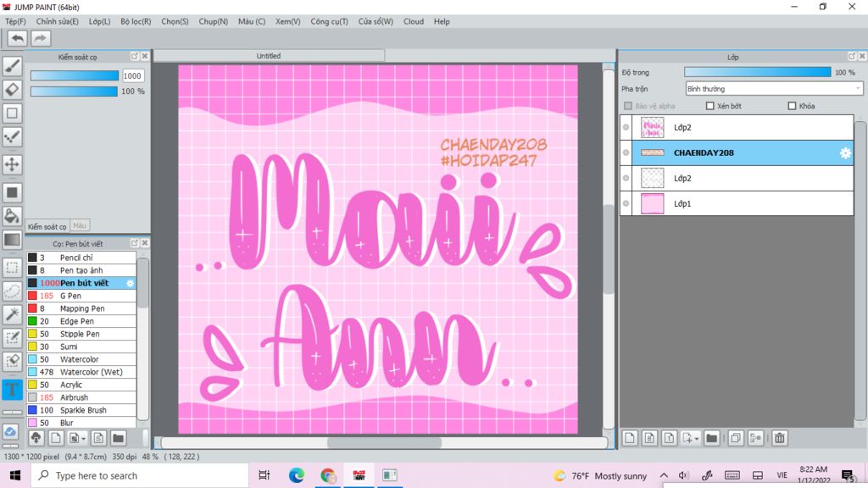This screenshot has height=488, width=868.
Task: Click the cloud icon in left toolbar
Action: tap(10, 431)
